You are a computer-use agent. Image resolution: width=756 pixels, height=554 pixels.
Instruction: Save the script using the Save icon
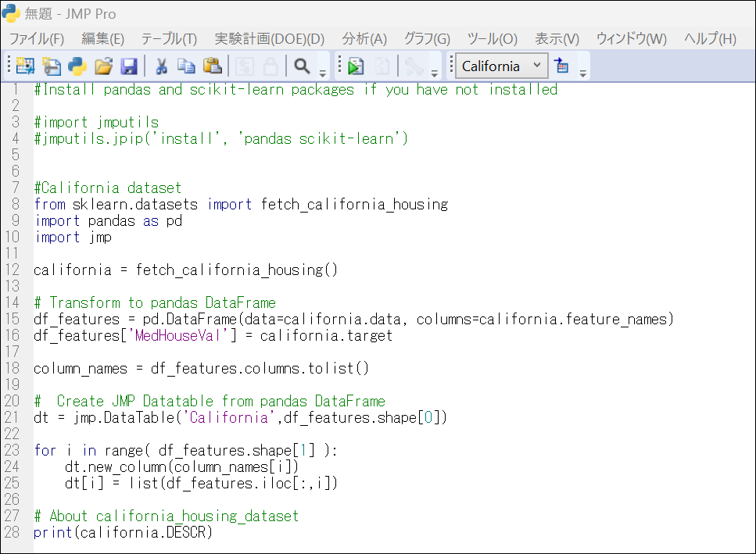pos(130,66)
